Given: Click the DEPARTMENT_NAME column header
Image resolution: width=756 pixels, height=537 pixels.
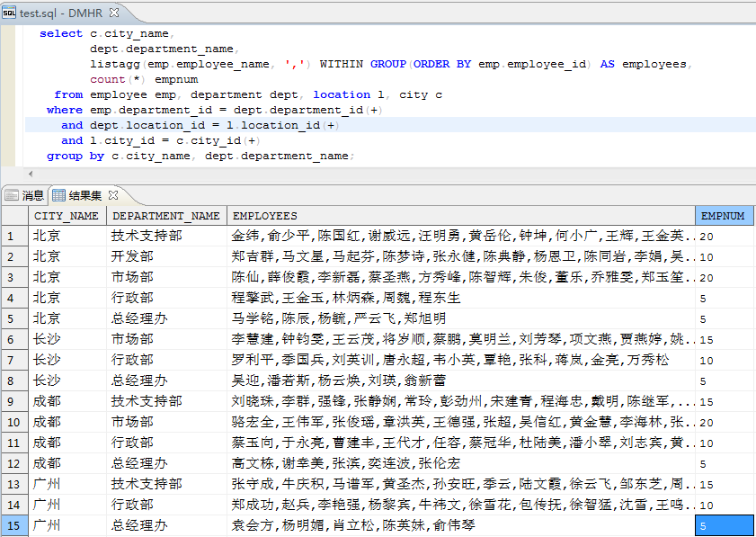Looking at the screenshot, I should click(x=165, y=216).
